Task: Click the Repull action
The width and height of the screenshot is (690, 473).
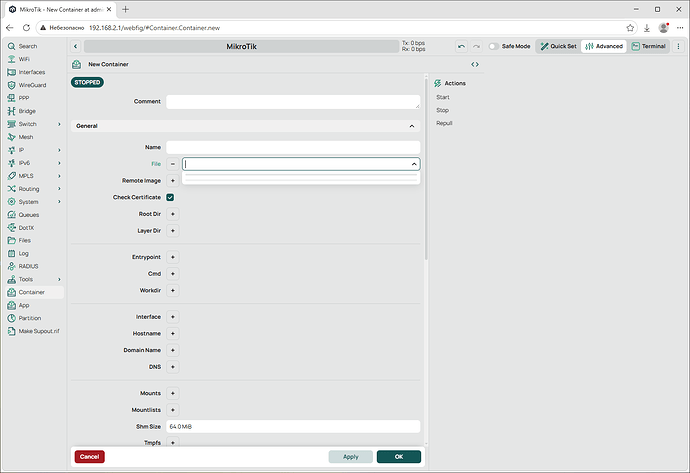Action: (444, 123)
